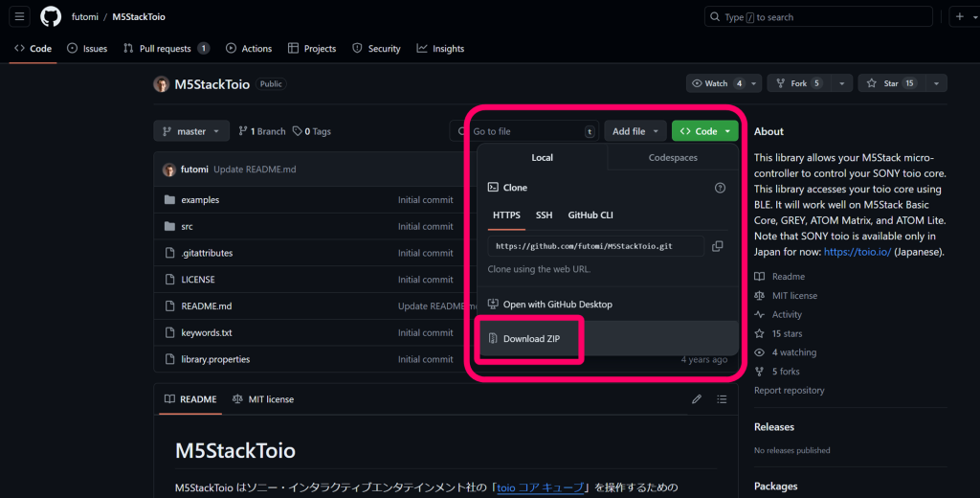Click the Update README.md commit message
The width and height of the screenshot is (980, 498).
pyautogui.click(x=255, y=170)
